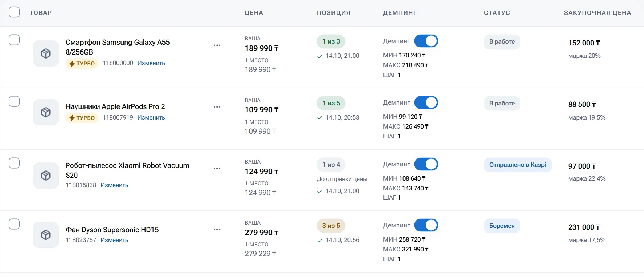Click the ТУРБО badge on AirPods Pro 2
This screenshot has height=278, width=644.
[82, 118]
